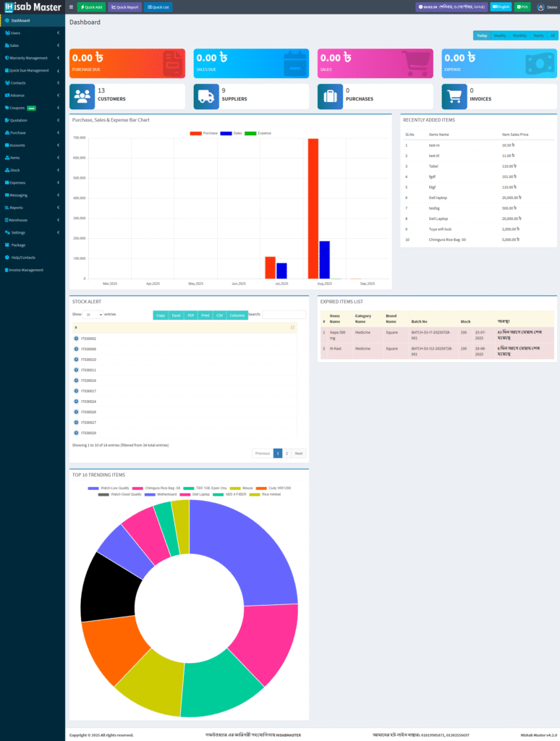This screenshot has width=560, height=741.
Task: Switch to the Weekly filter tab
Action: 500,35
